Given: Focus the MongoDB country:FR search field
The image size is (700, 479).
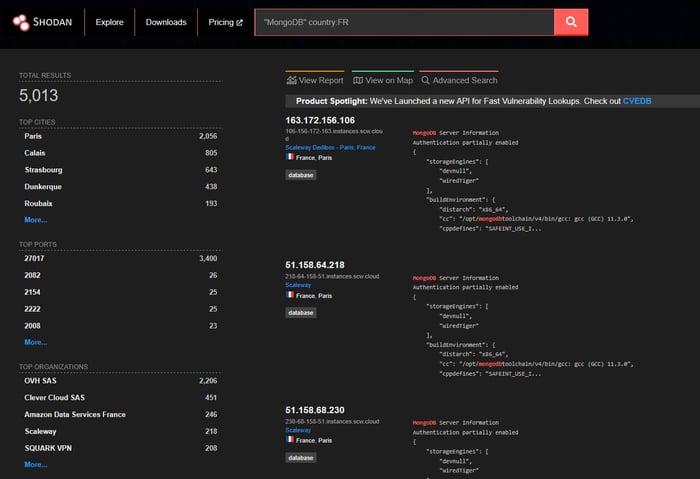Looking at the screenshot, I should (x=404, y=22).
